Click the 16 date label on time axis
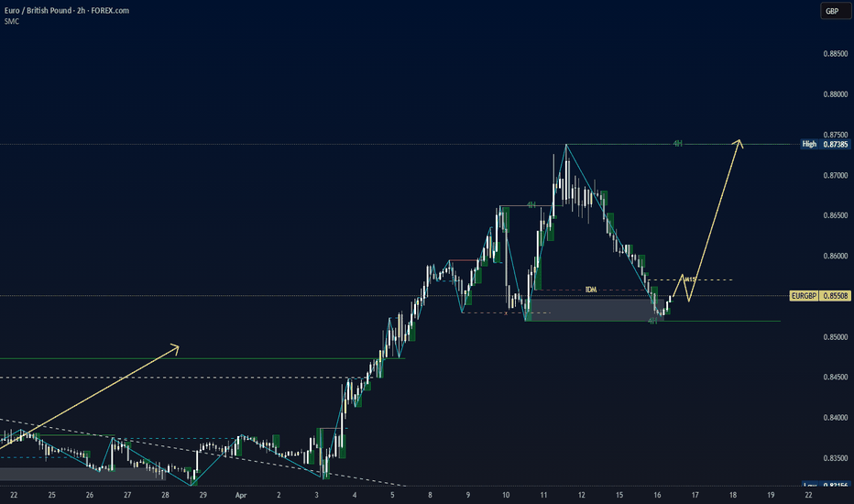 pyautogui.click(x=657, y=495)
